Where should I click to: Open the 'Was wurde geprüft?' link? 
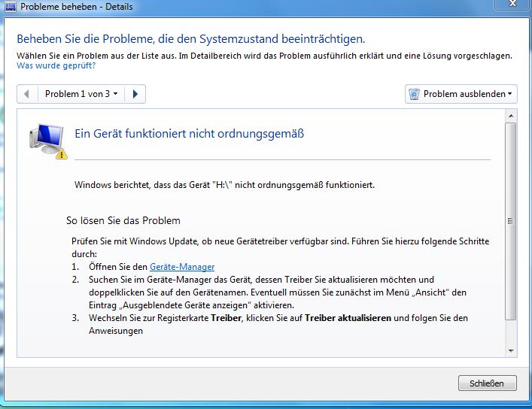coord(56,65)
